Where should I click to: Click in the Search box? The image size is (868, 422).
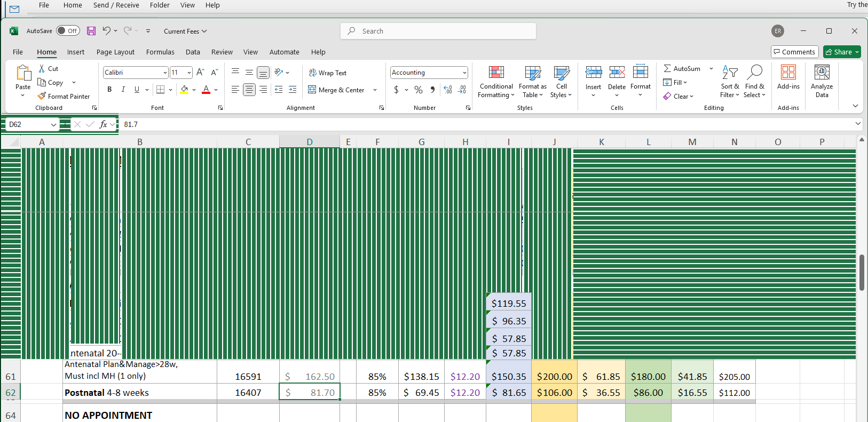pos(438,31)
